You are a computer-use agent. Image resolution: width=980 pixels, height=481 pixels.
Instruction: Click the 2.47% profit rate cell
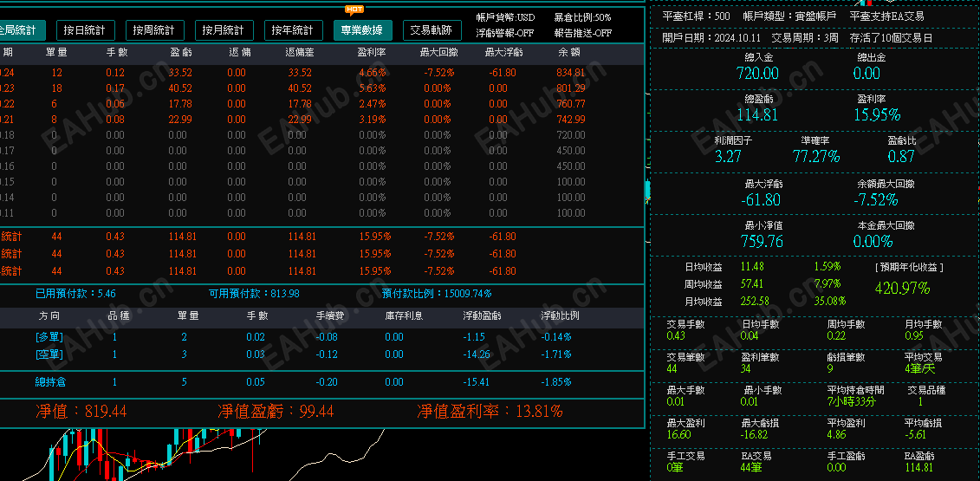point(374,104)
